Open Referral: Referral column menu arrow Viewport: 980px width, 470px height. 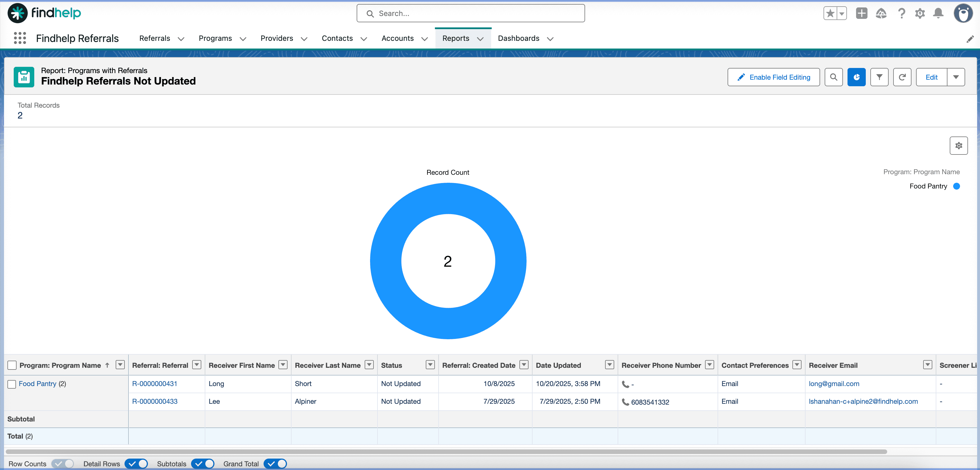click(197, 365)
